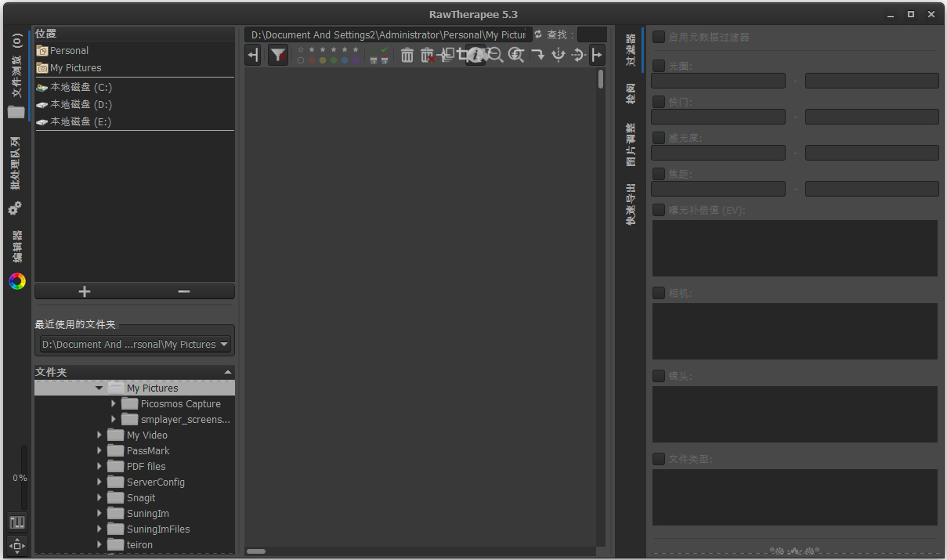Click the plus button to add location
Image resolution: width=947 pixels, height=560 pixels.
point(85,291)
